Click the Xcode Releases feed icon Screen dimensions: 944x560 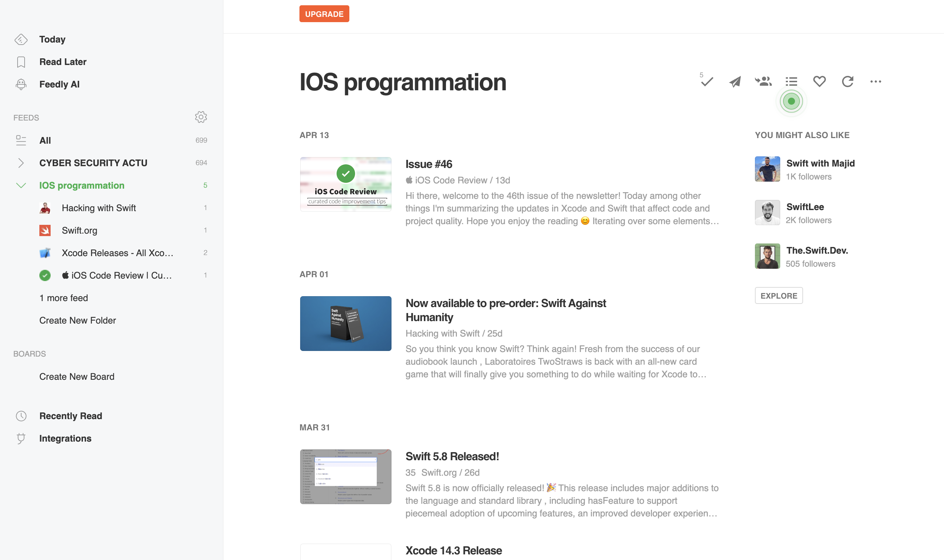pyautogui.click(x=45, y=253)
